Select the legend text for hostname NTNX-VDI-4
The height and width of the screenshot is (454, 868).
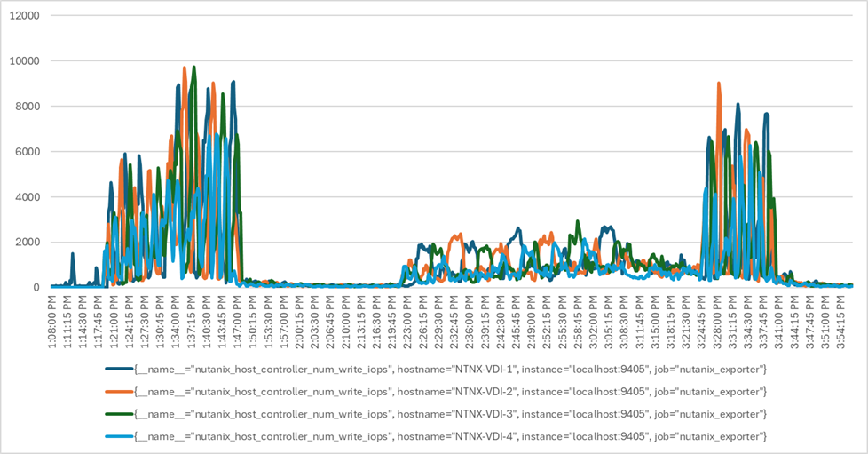(x=450, y=436)
